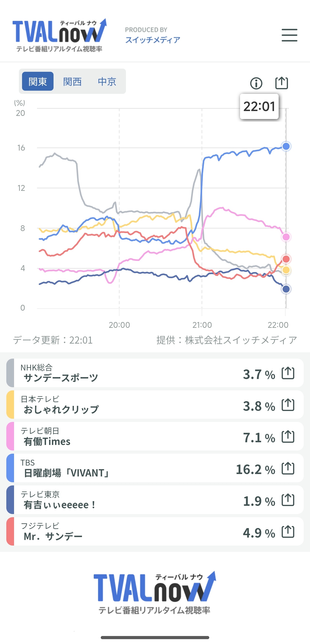Open the NHK総合 サンデースポーツ row
310x644 pixels.
coord(155,373)
